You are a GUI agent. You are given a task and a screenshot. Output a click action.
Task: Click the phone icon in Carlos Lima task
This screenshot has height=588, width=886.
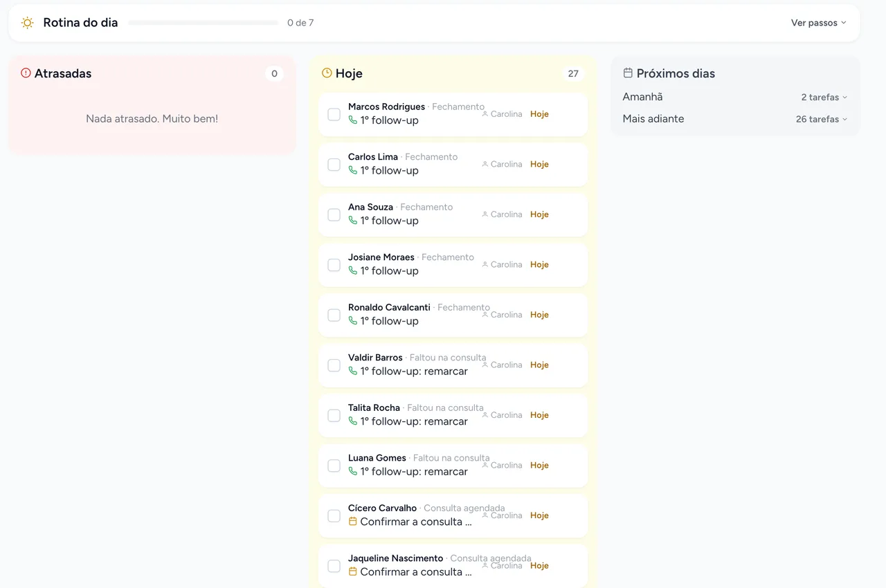353,170
